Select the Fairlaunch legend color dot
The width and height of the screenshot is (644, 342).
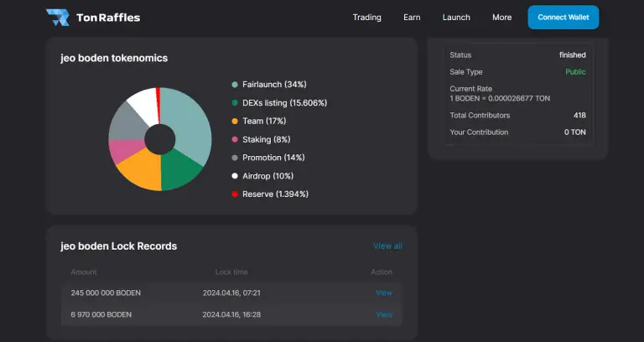235,85
